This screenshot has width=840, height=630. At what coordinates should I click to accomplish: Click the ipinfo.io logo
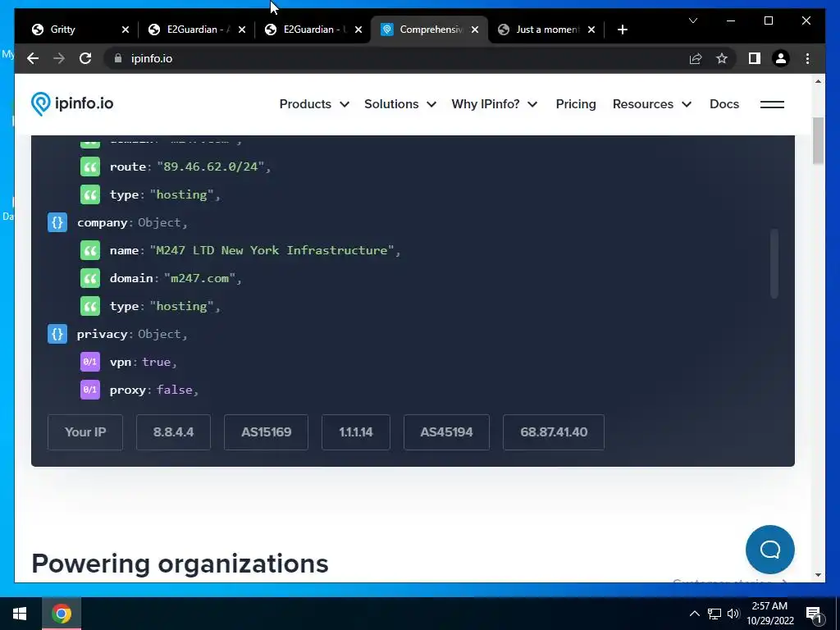coord(72,103)
